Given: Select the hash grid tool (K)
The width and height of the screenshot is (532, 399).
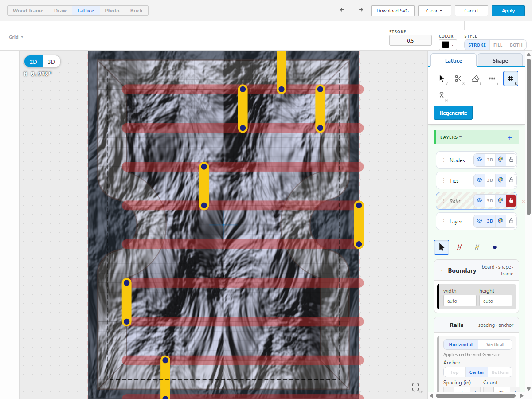Looking at the screenshot, I should pyautogui.click(x=511, y=78).
